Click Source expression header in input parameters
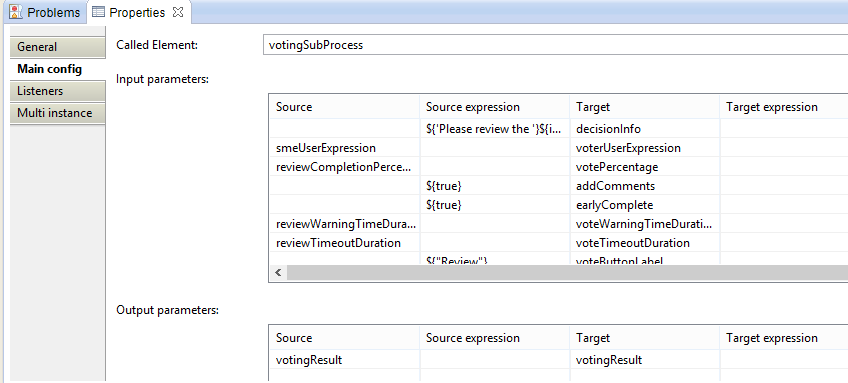Viewport: 848px width, 383px height. 494,107
